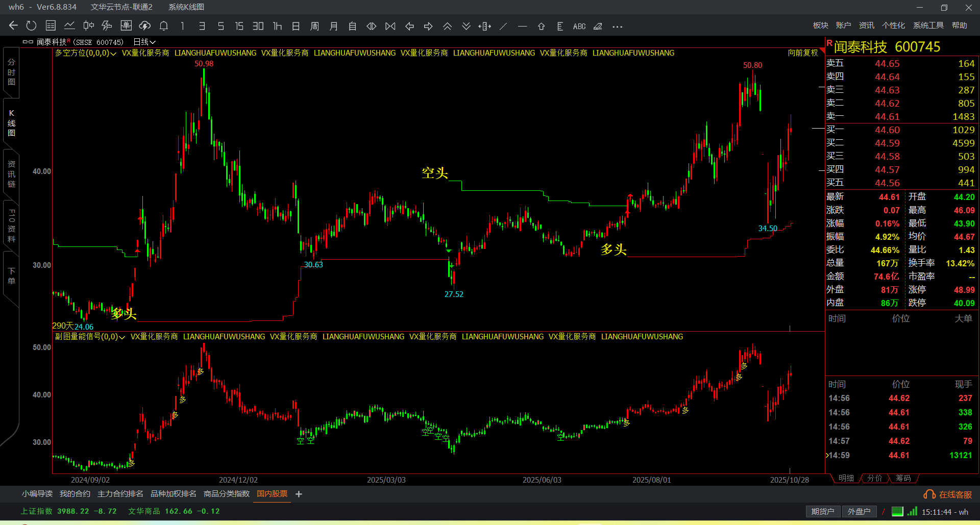980x525 pixels.
Task: Switch to the 分价 tab
Action: (874, 478)
